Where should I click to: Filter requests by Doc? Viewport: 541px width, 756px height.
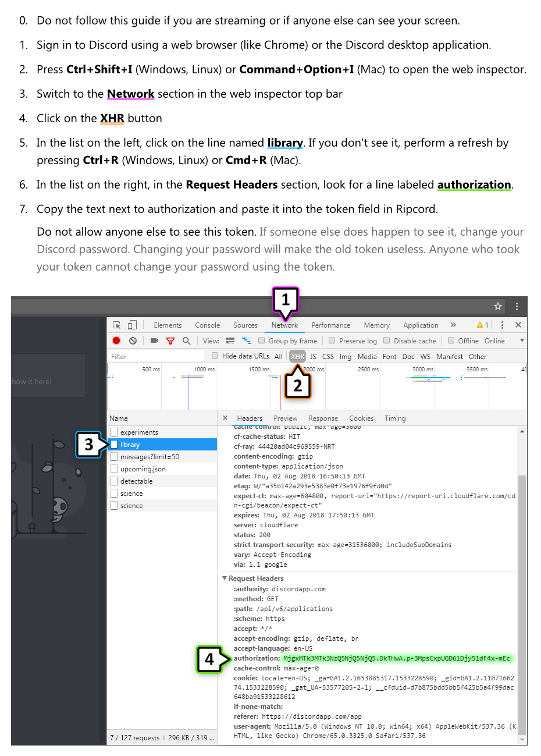(x=408, y=357)
